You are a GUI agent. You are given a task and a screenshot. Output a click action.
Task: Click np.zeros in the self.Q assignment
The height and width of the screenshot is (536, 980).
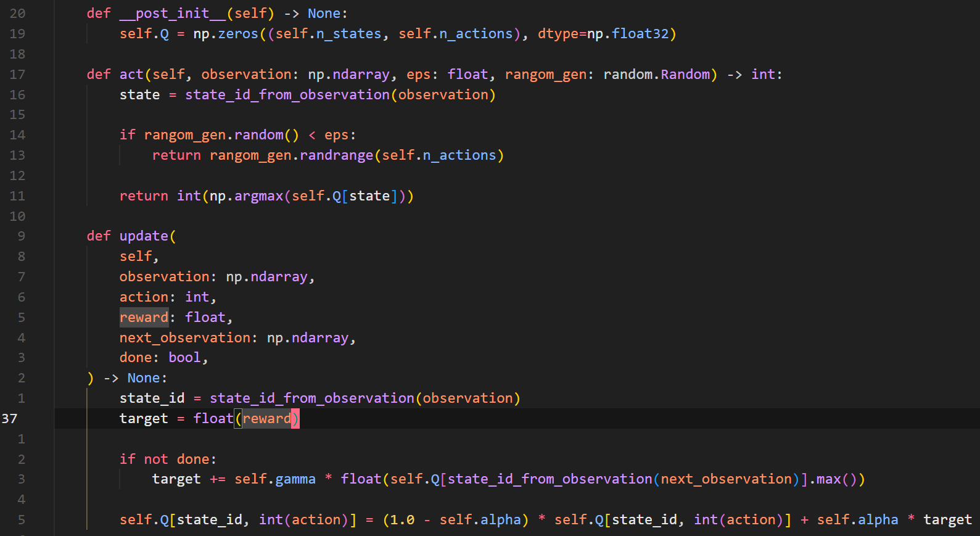[226, 34]
